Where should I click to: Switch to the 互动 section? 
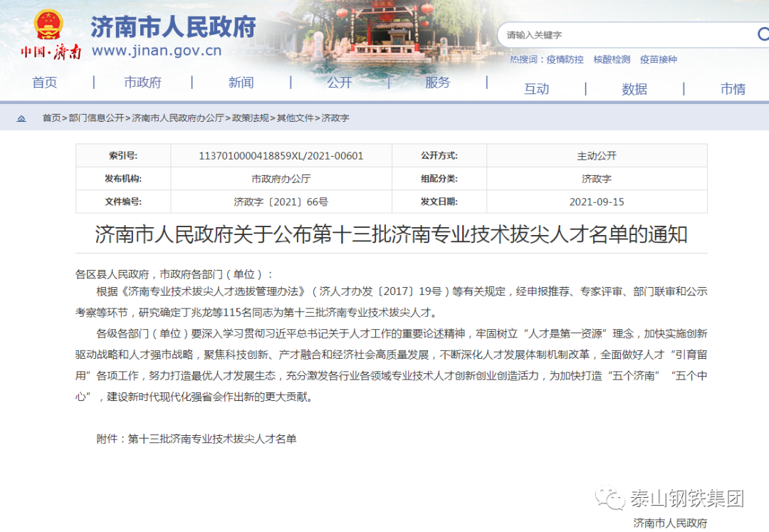536,89
